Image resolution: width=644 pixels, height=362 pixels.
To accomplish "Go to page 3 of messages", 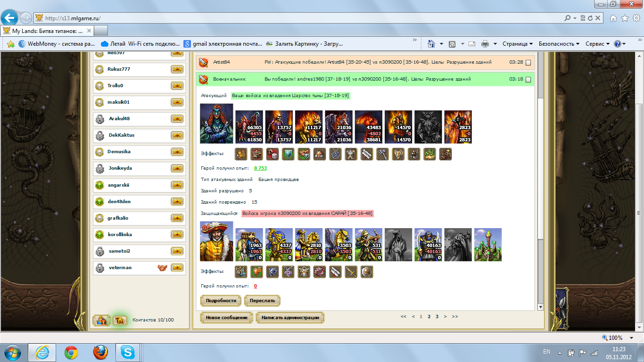I will [437, 317].
